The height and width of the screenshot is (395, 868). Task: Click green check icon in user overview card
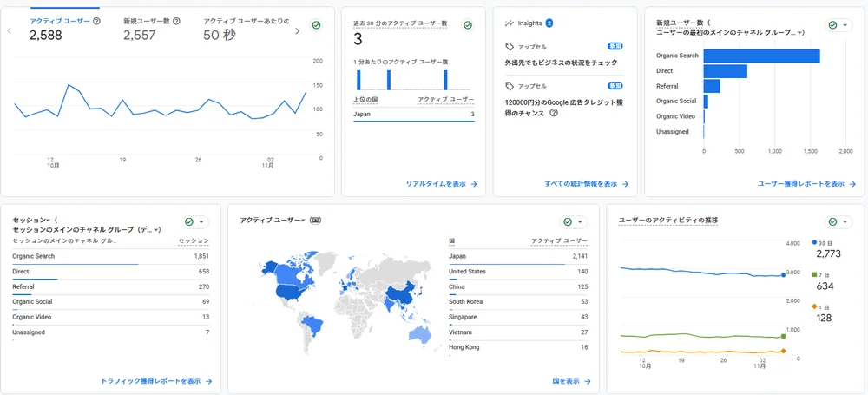[x=316, y=25]
